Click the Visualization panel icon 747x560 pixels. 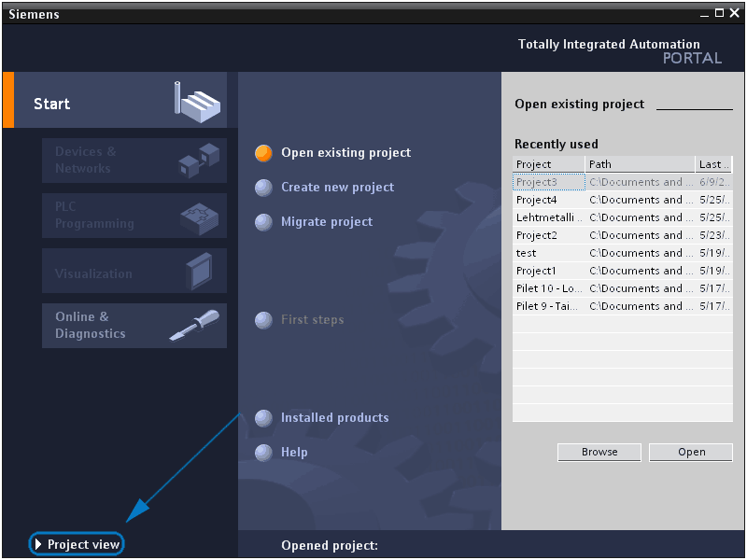click(199, 271)
